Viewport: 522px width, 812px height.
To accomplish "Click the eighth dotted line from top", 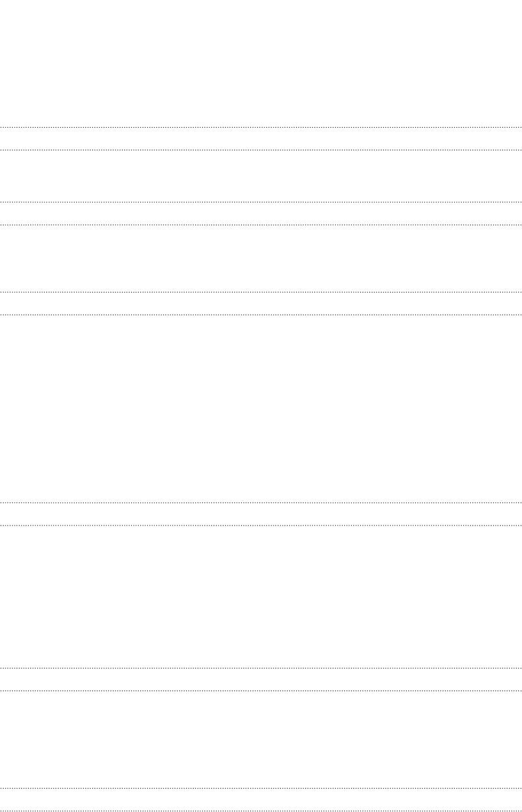I will (x=261, y=525).
